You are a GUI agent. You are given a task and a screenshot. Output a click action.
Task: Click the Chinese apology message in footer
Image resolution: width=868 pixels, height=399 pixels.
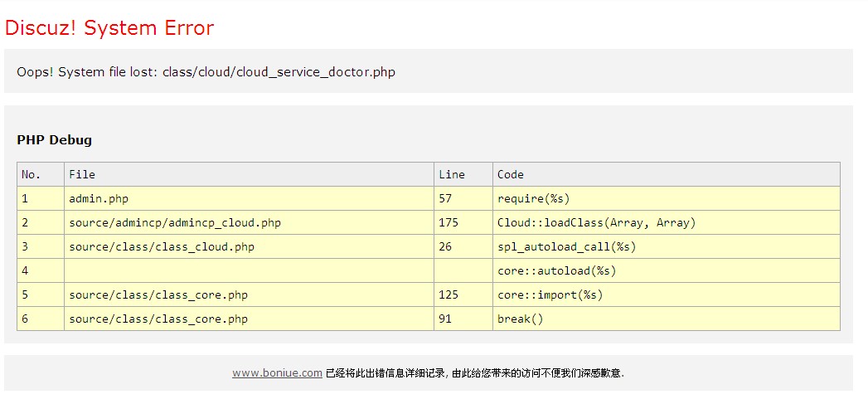point(475,373)
